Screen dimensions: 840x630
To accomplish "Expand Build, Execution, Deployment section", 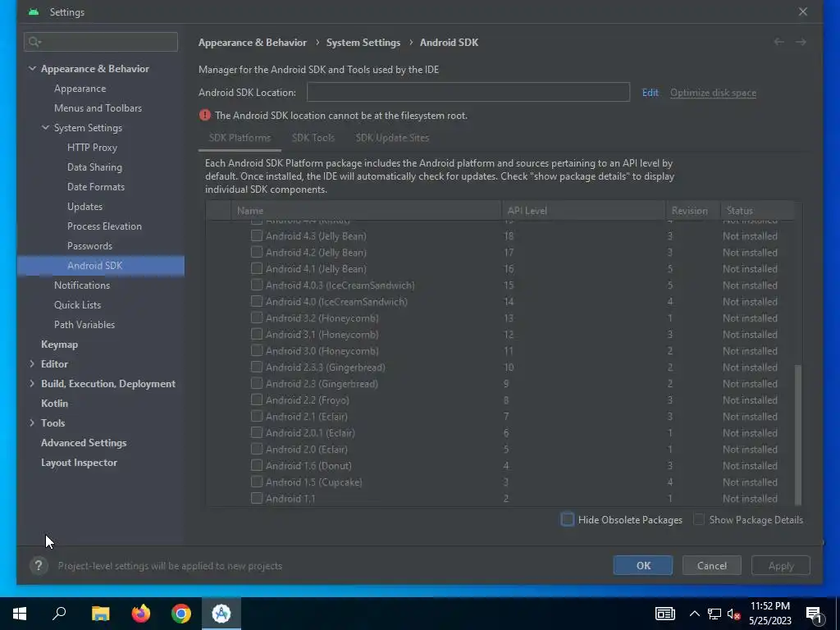I will [32, 384].
